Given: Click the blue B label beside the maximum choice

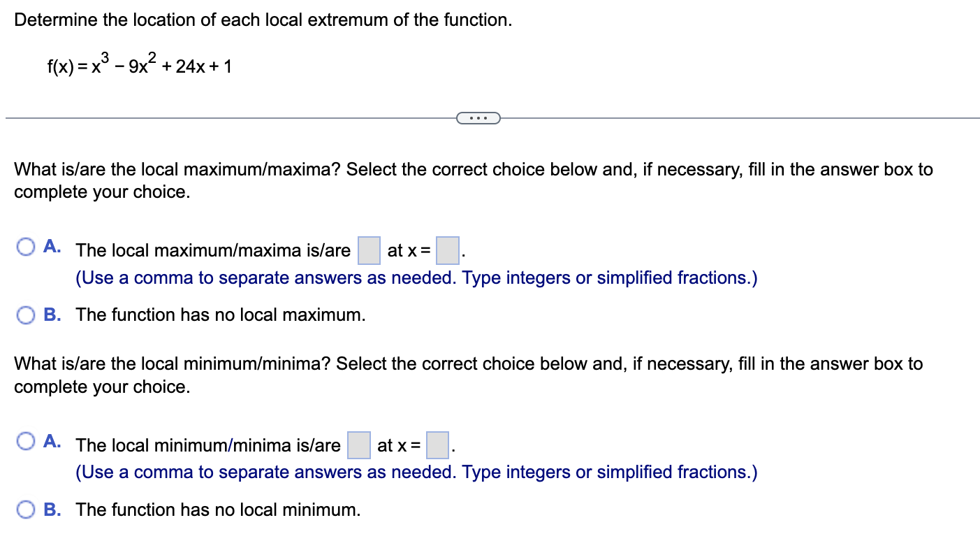Looking at the screenshot, I should pos(52,315).
